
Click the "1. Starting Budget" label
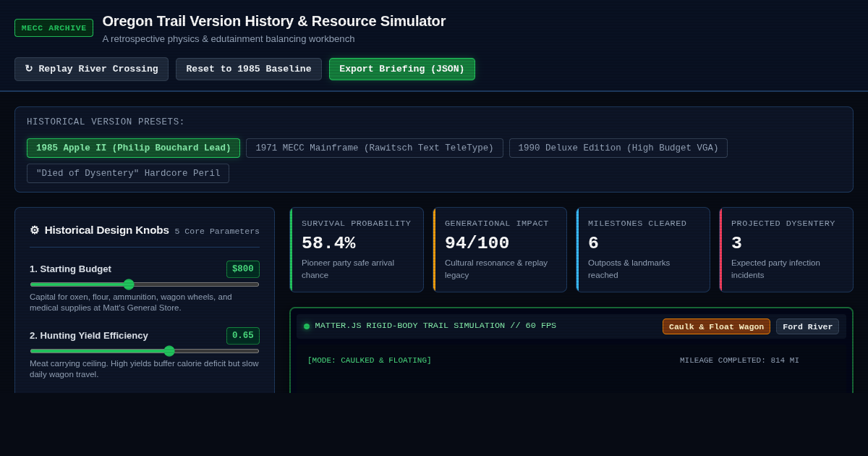(x=70, y=269)
